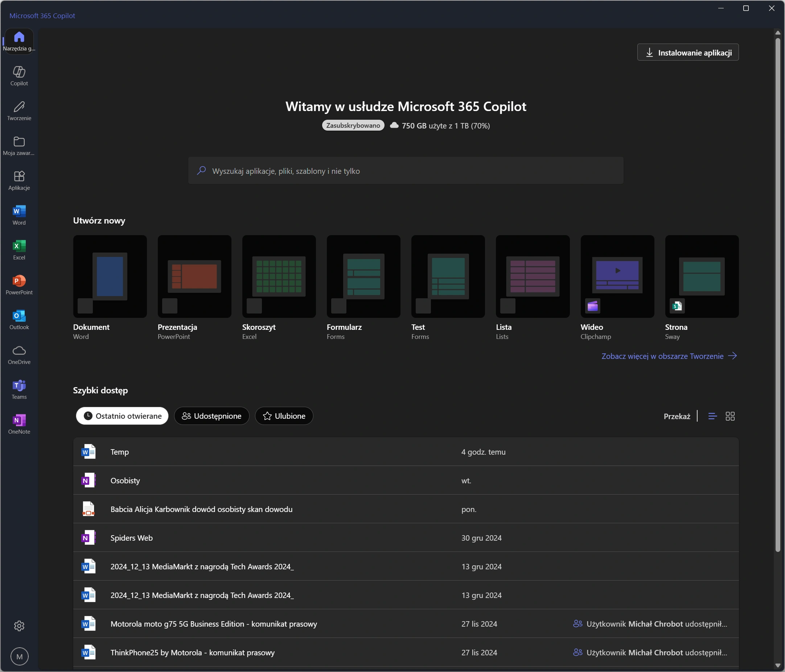Click the vertical scrollbar thumb
The width and height of the screenshot is (785, 672).
778,295
